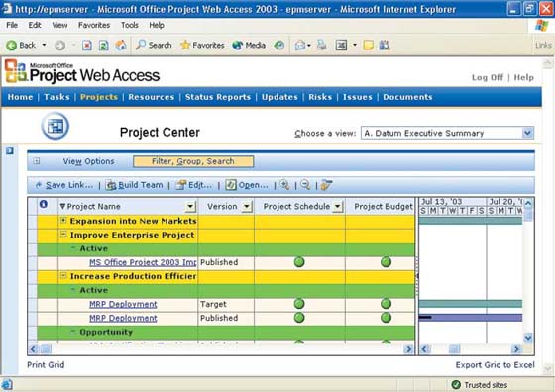Open the Back button history dropdown arrow
The height and width of the screenshot is (392, 555).
[44, 45]
